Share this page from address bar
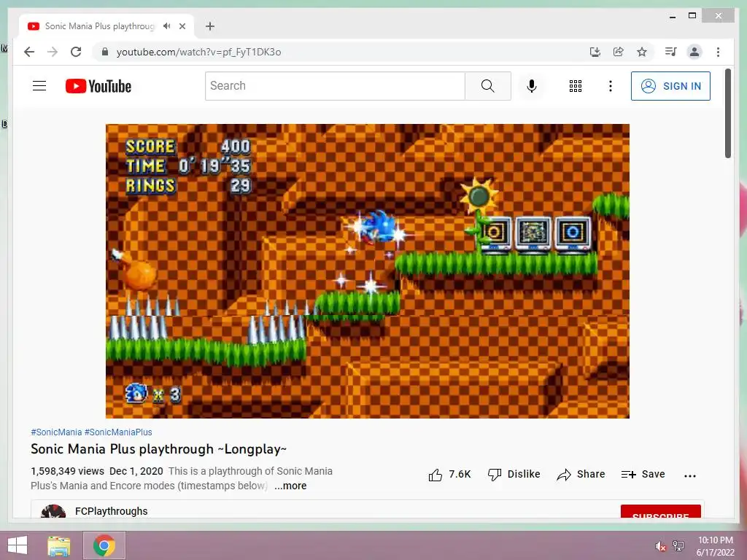The width and height of the screenshot is (747, 560). [618, 52]
